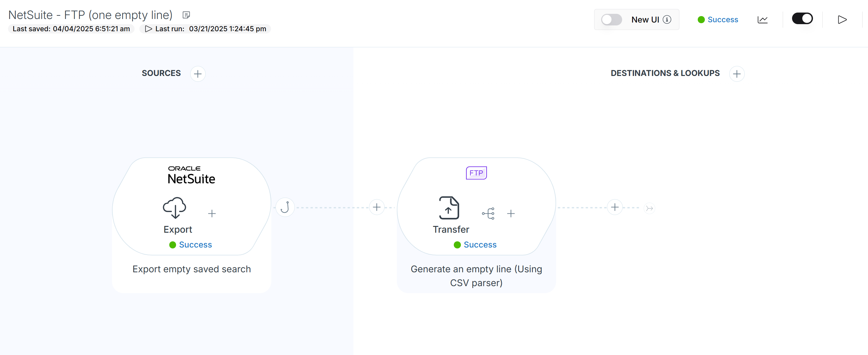Disable the flow with dark toggle
This screenshot has height=355, width=868.
[x=802, y=19]
